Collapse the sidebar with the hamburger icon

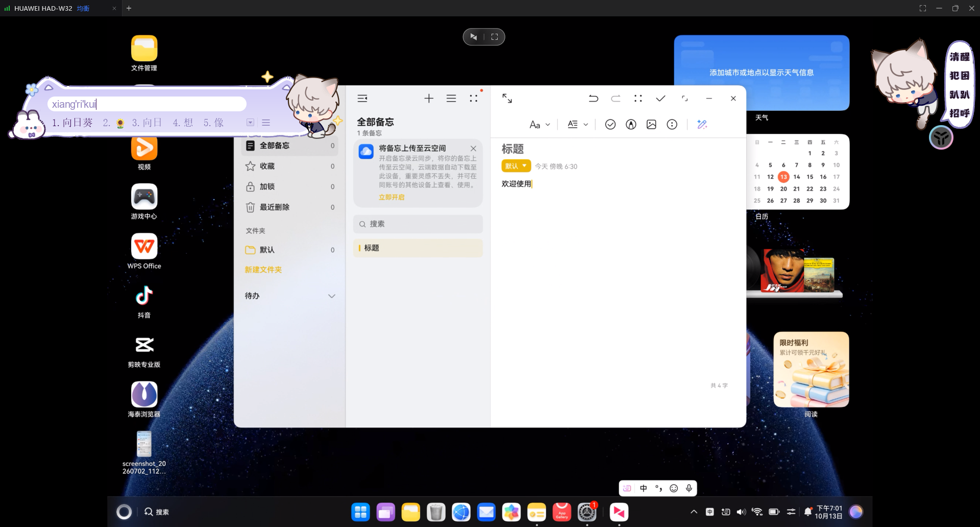tap(362, 99)
